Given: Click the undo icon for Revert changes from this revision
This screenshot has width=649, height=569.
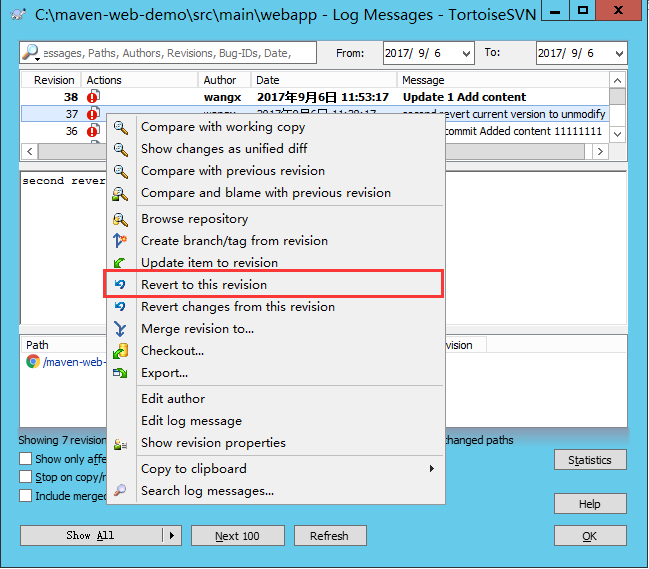Looking at the screenshot, I should click(120, 307).
